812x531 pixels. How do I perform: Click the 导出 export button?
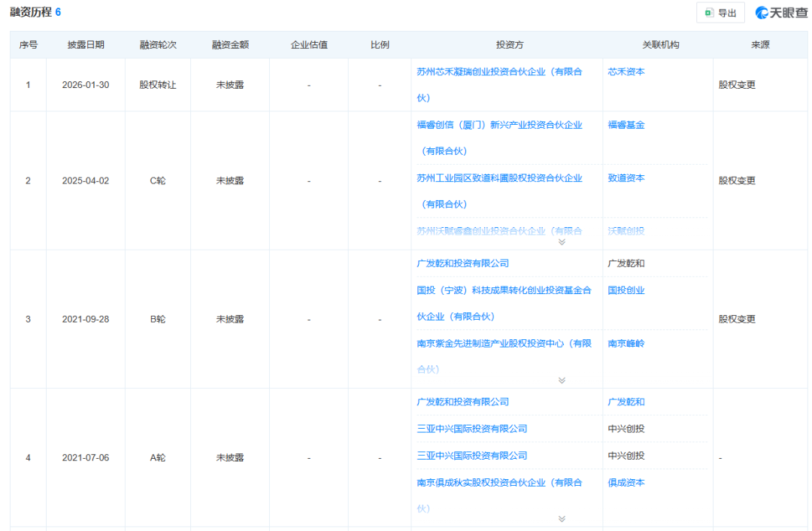tap(720, 13)
